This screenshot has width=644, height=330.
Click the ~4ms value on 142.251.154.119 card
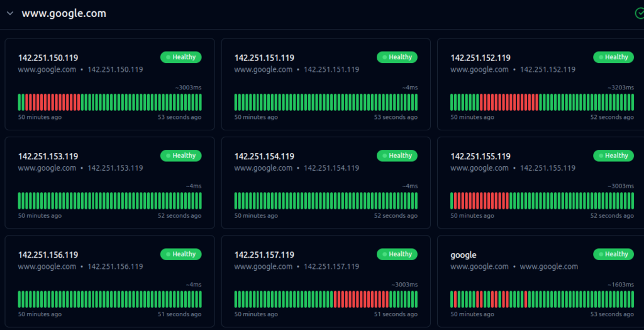click(410, 186)
